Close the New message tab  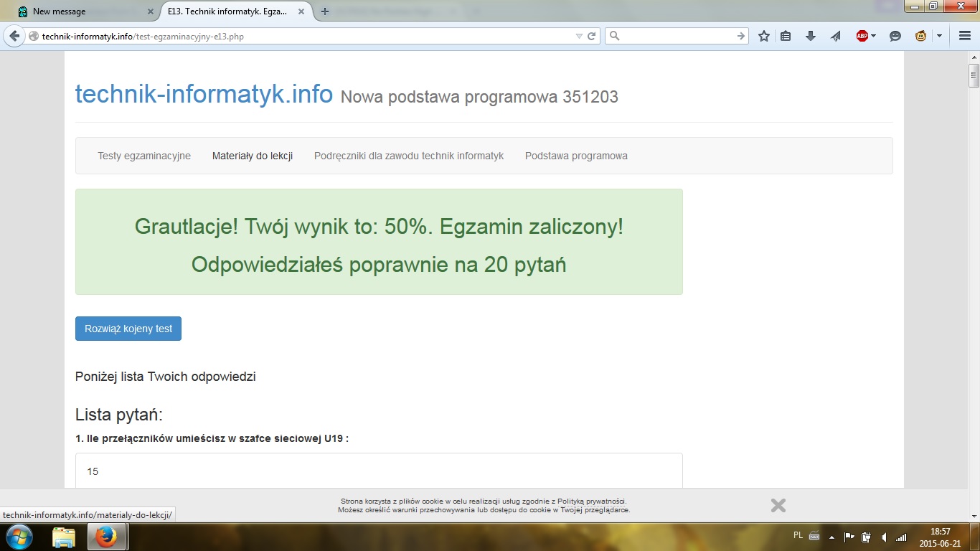coord(150,11)
